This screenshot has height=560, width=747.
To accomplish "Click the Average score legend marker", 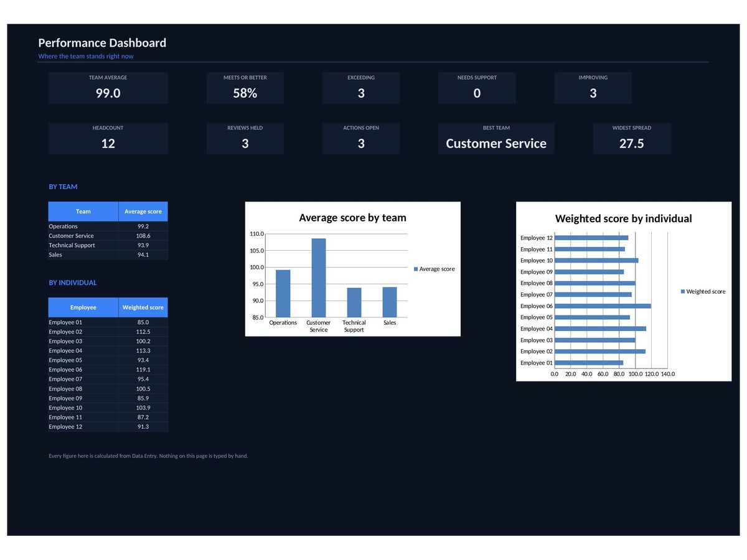I will click(x=416, y=269).
